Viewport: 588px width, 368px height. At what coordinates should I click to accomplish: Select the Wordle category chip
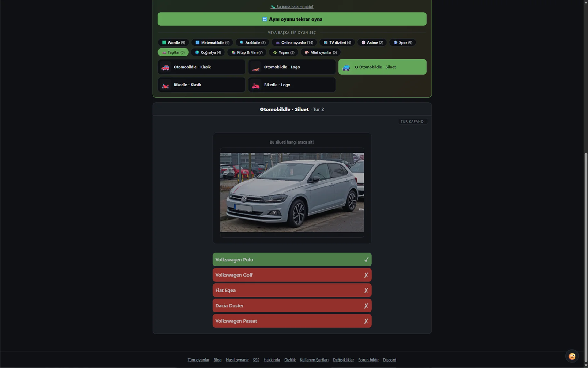[173, 43]
